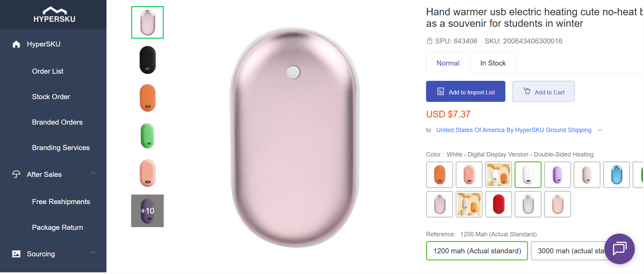Collapse the After Sales section
Image resolution: width=644 pixels, height=274 pixels.
pyautogui.click(x=94, y=173)
